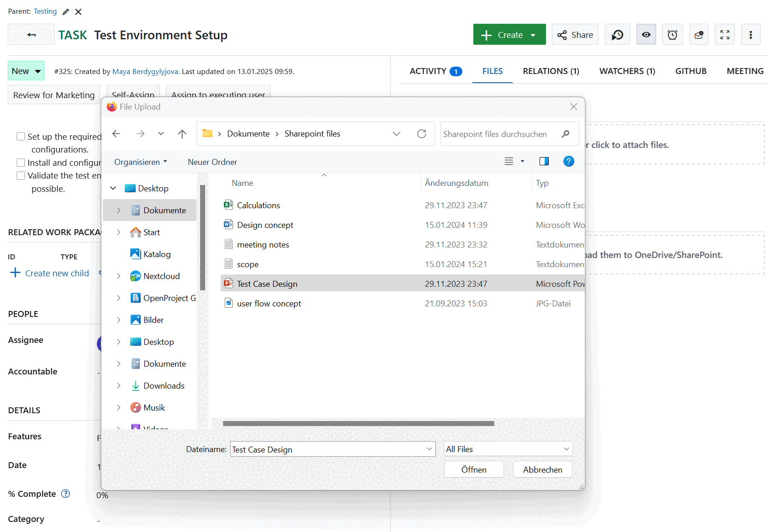The image size is (768, 532).
Task: Switch to the ACTIVITY tab
Action: pos(428,71)
